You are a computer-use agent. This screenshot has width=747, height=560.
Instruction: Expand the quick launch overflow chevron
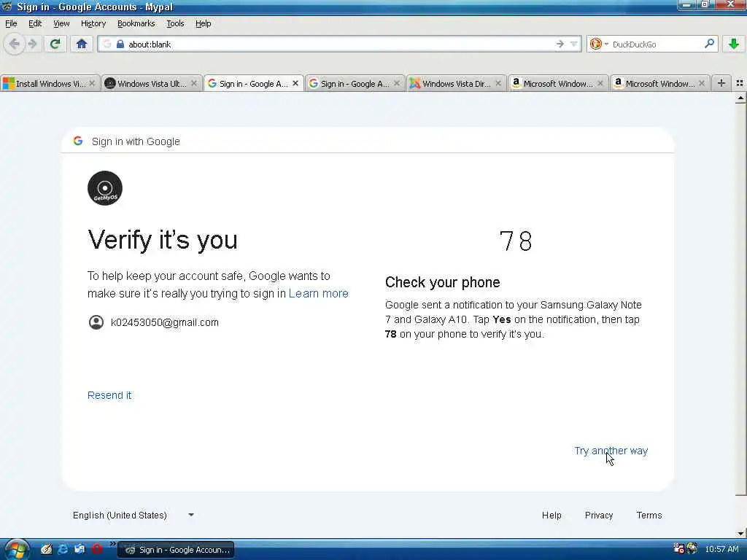[112, 543]
